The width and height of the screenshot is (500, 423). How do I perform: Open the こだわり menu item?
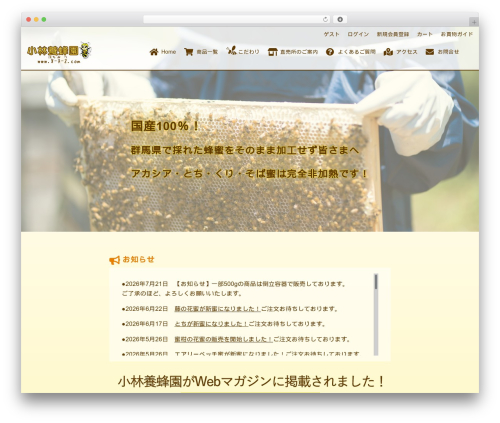click(x=243, y=52)
